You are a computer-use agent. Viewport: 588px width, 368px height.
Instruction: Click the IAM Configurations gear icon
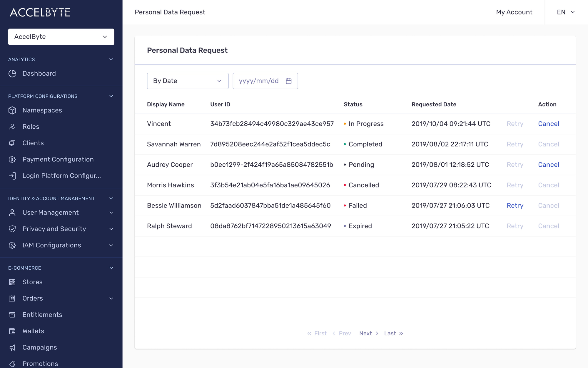coord(12,245)
